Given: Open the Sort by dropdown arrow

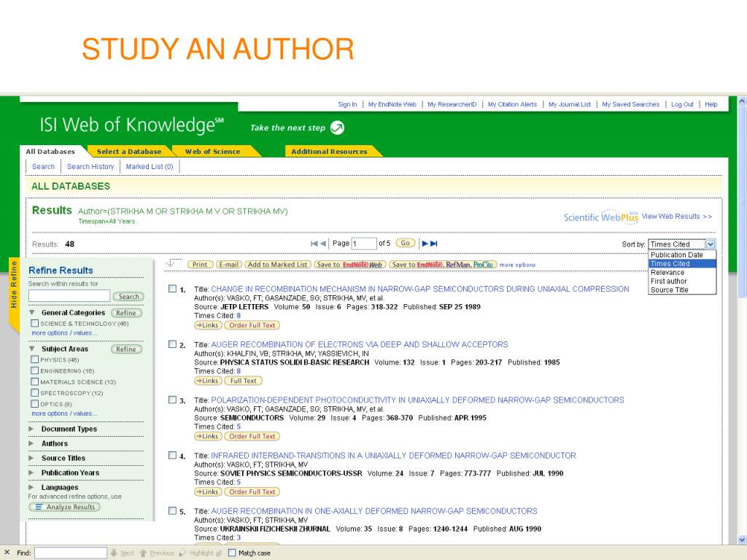Looking at the screenshot, I should pos(711,244).
